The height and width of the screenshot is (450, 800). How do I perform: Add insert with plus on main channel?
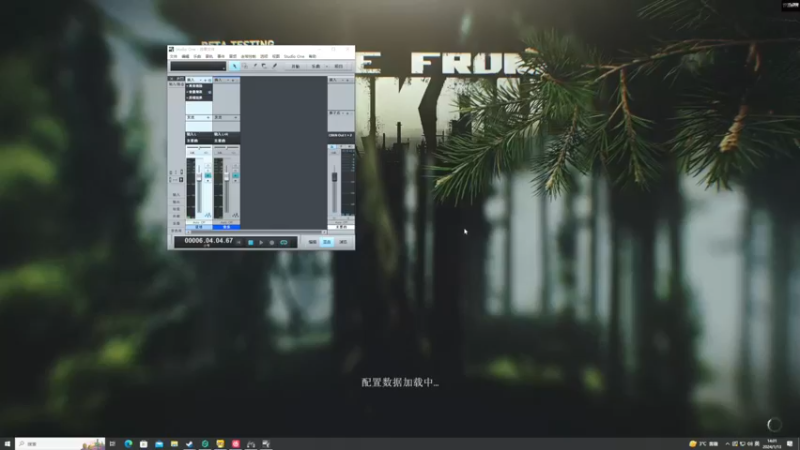(x=347, y=80)
